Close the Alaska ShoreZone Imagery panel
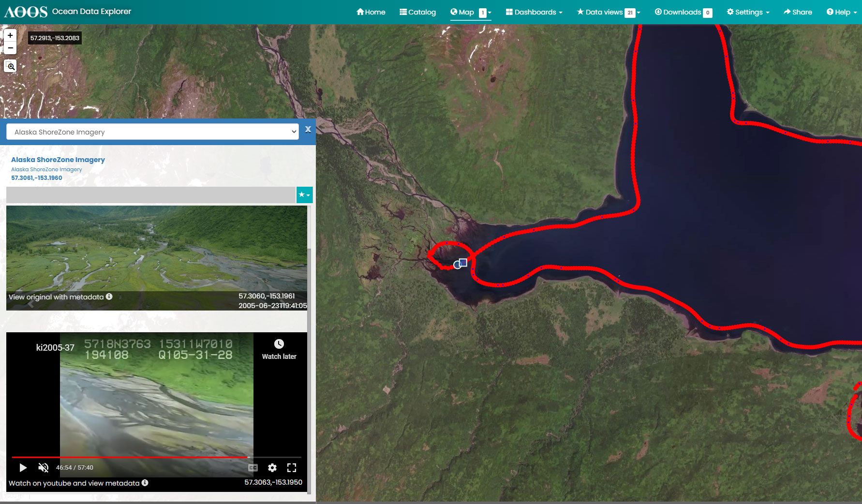 [x=308, y=130]
